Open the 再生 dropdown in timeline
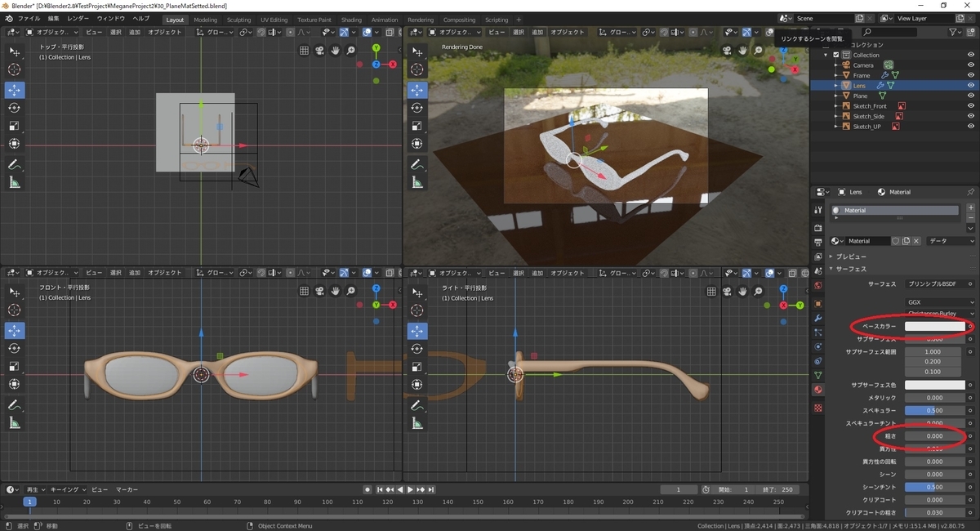The image size is (980, 531). pyautogui.click(x=35, y=489)
